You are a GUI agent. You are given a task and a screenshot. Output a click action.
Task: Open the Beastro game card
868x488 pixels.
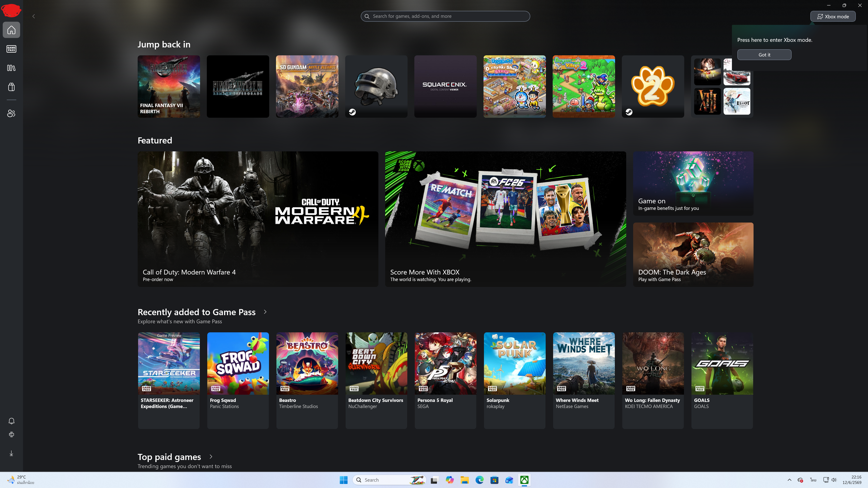[x=307, y=380]
